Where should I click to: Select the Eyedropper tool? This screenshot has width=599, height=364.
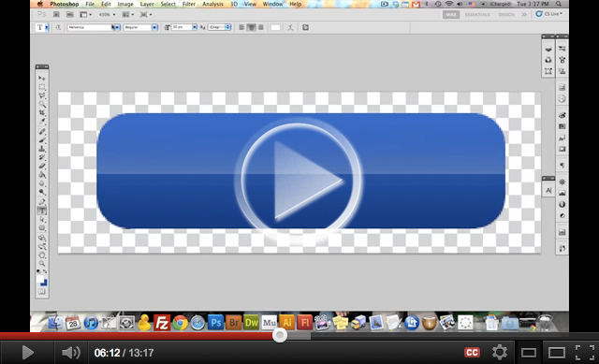(41, 122)
